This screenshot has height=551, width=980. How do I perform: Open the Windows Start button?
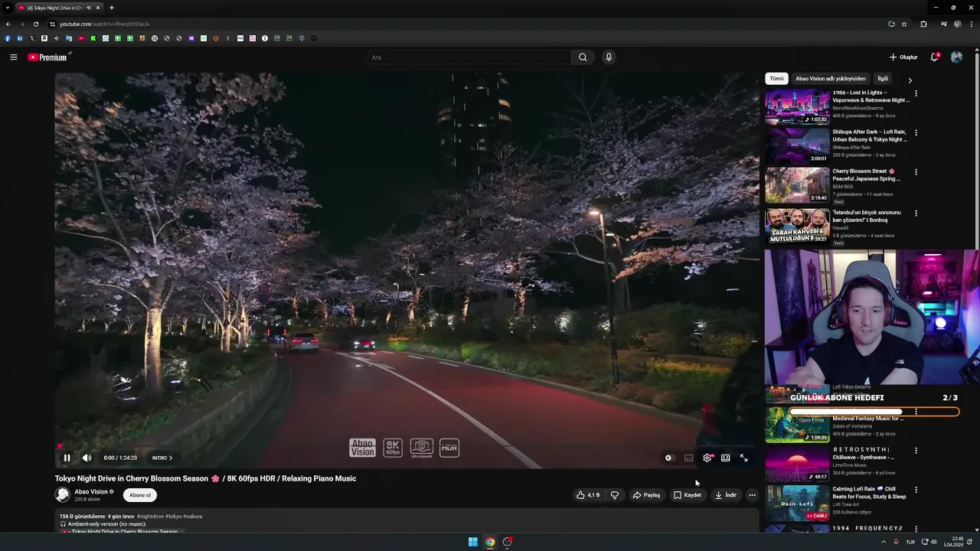pos(473,542)
